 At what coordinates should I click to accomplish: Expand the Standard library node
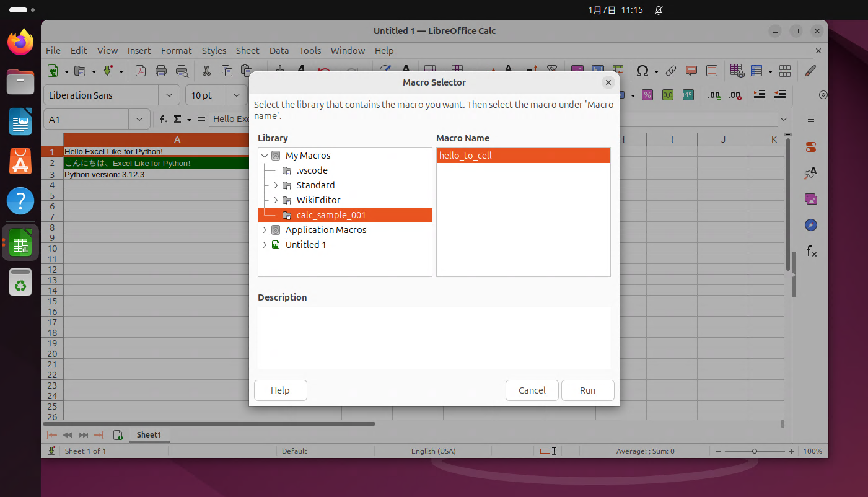point(276,185)
